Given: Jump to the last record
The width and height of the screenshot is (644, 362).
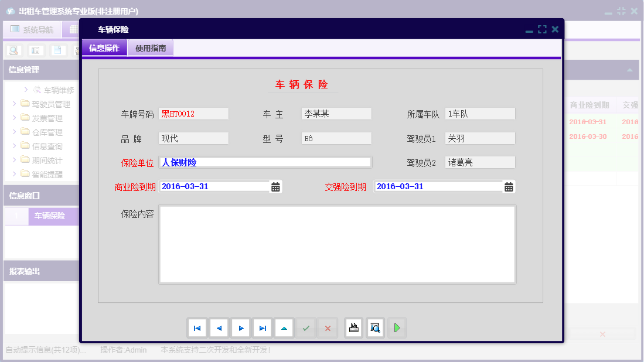Looking at the screenshot, I should tap(263, 328).
